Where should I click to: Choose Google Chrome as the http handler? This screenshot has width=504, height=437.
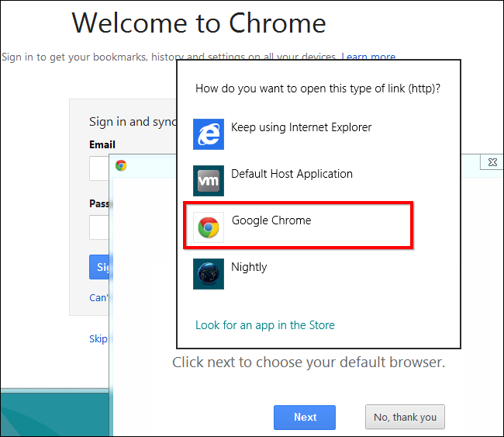click(298, 225)
